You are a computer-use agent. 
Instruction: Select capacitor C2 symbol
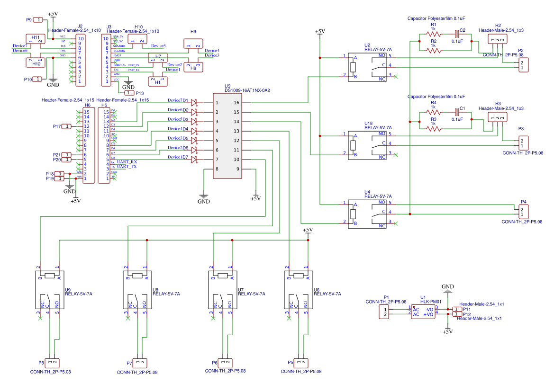(457, 34)
